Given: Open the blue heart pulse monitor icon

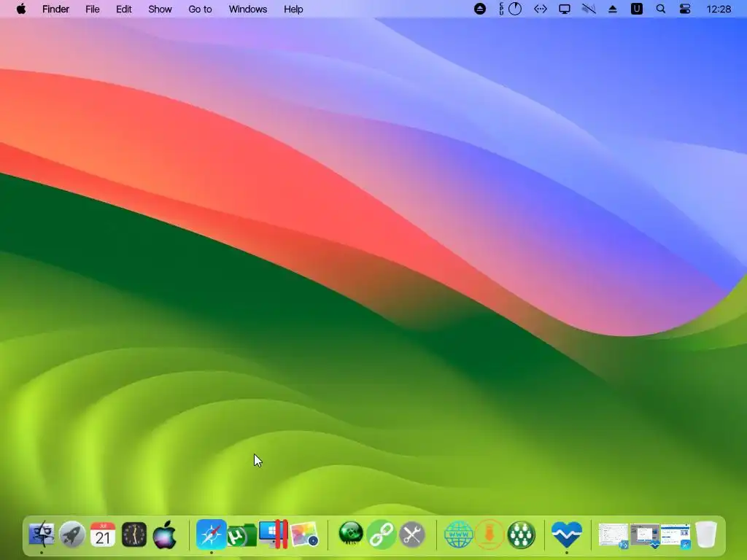Looking at the screenshot, I should point(566,534).
